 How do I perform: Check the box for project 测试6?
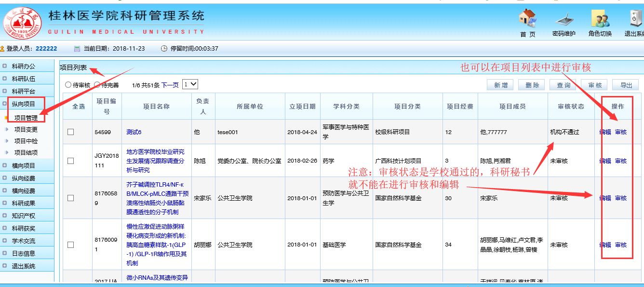[71, 132]
